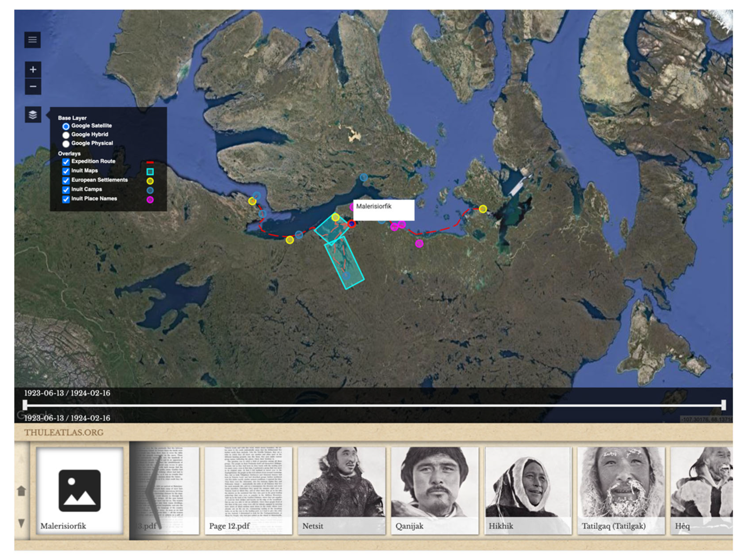Open the hamburger menu button

pyautogui.click(x=32, y=40)
